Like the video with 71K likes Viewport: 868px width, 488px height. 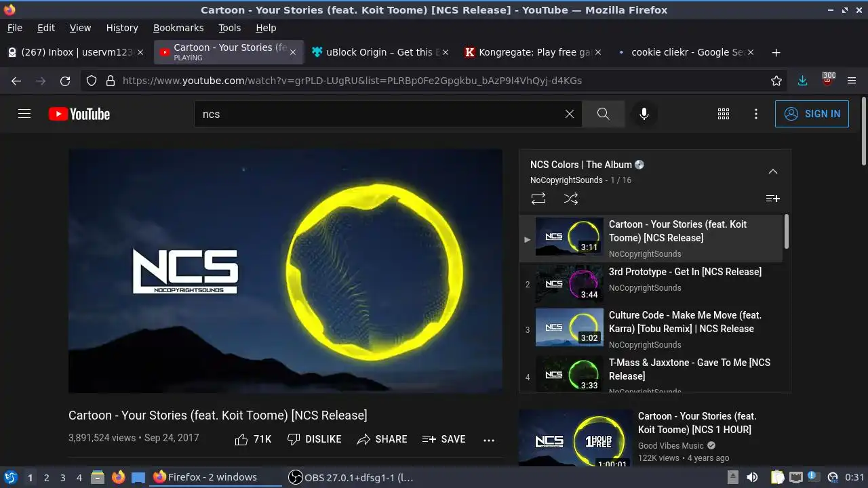[253, 439]
